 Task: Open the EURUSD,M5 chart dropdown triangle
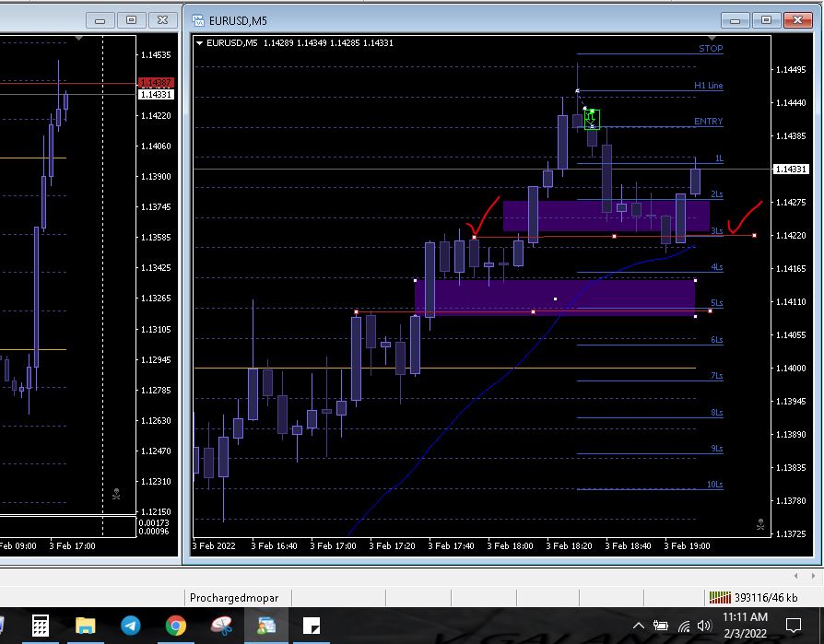[x=200, y=43]
